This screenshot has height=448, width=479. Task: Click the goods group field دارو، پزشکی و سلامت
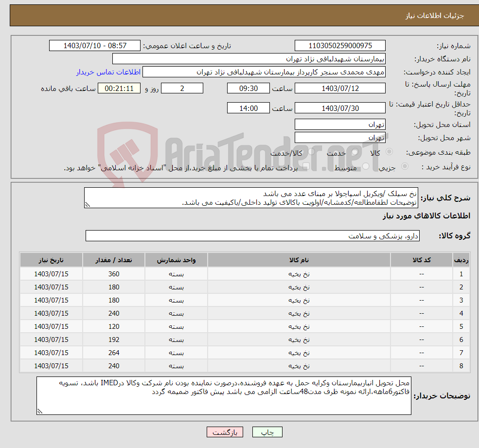pos(253,236)
